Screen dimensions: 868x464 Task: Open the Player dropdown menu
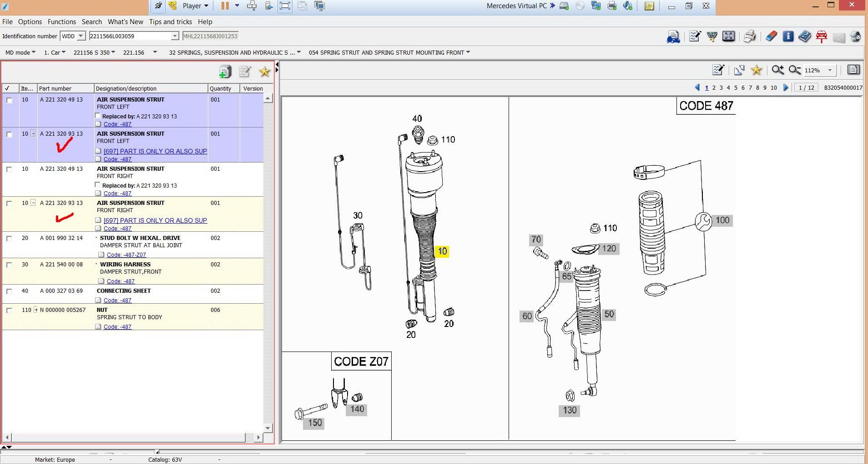[195, 6]
